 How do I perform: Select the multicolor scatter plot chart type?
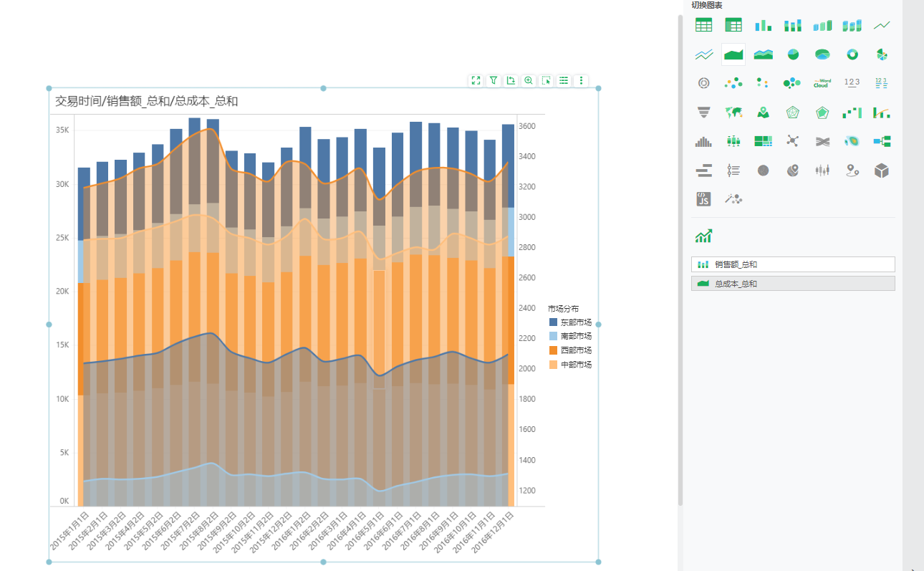tap(733, 83)
